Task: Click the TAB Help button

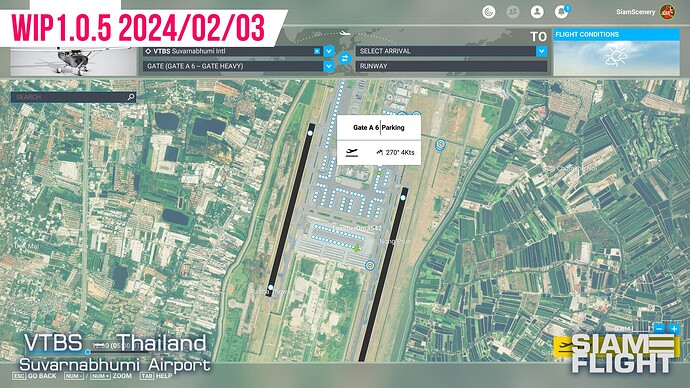Action: (156, 376)
